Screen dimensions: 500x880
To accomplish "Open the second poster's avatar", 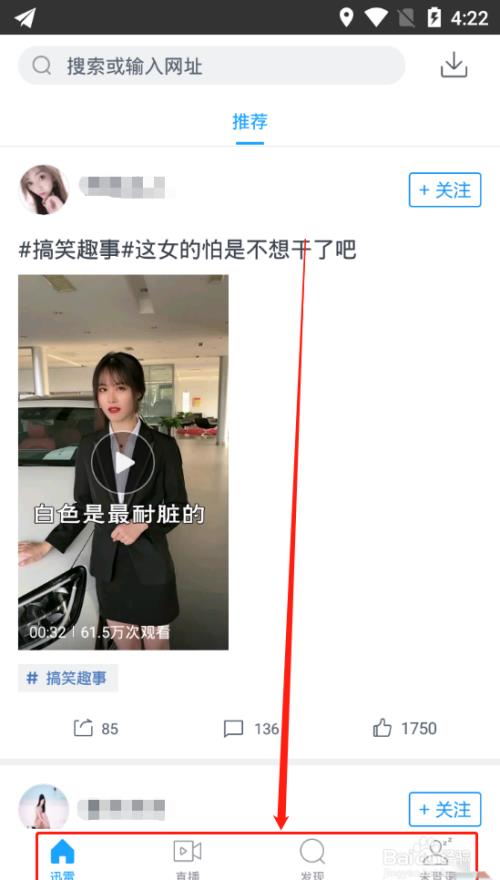I will click(44, 807).
